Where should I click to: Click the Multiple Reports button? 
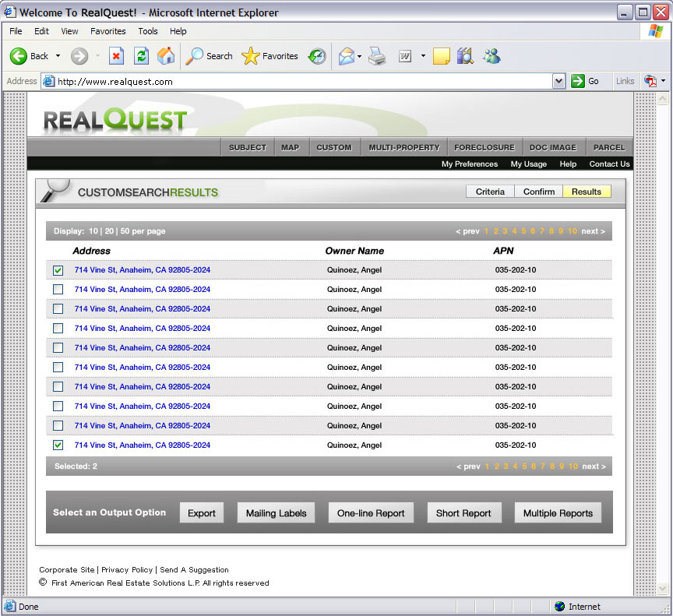point(558,513)
